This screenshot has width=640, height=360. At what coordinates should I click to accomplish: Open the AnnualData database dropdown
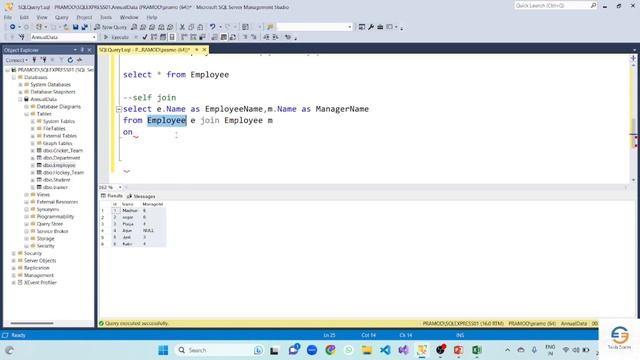pos(94,37)
